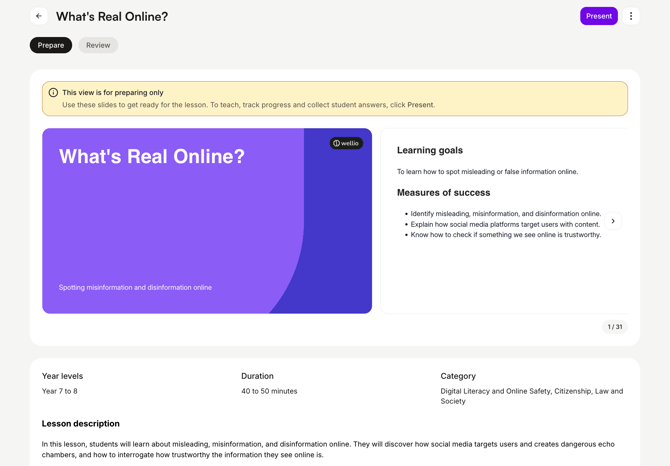The image size is (670, 466).
Task: Click 'Use these slides to get ready' banner text
Action: click(249, 105)
